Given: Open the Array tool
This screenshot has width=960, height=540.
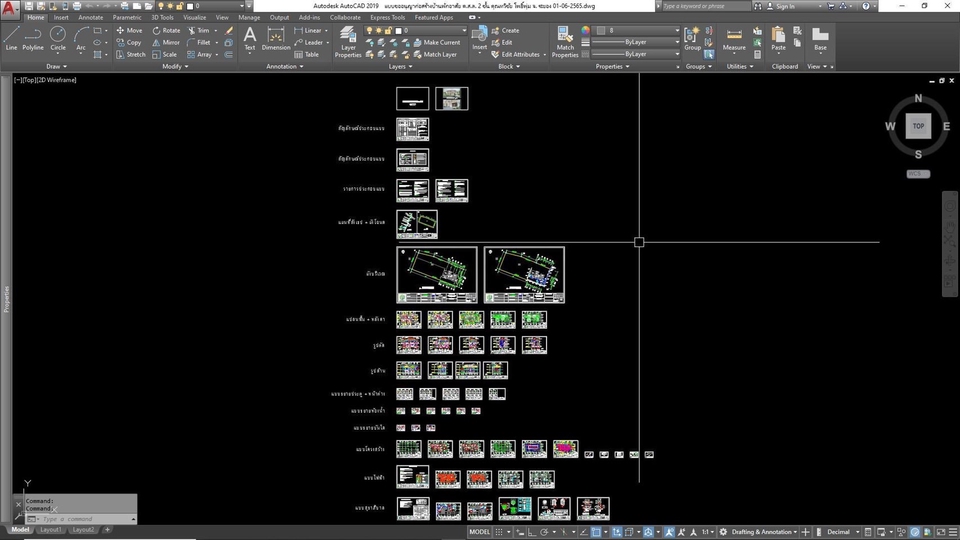Looking at the screenshot, I should pos(200,54).
